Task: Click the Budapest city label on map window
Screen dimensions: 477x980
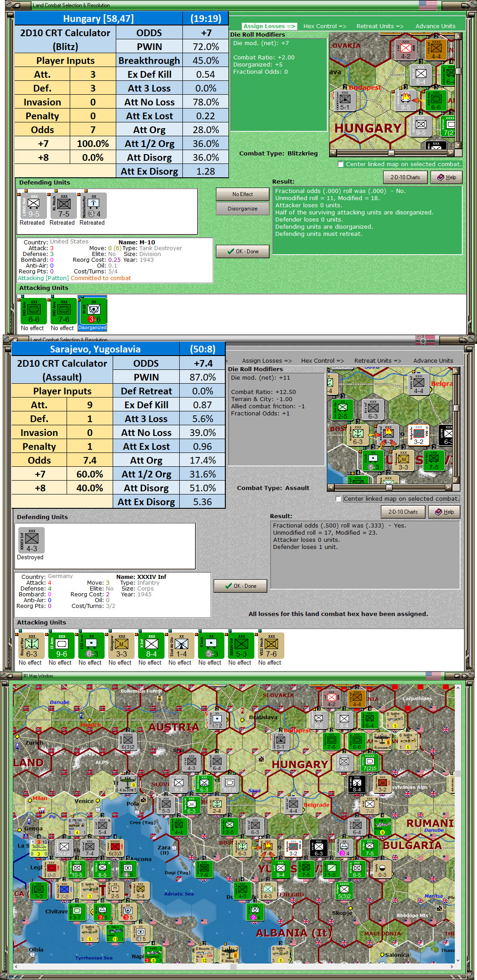Action: [297, 730]
